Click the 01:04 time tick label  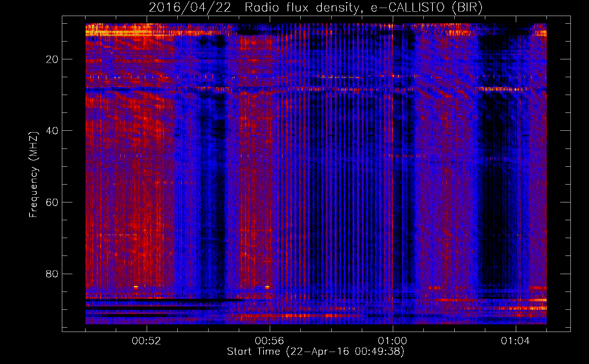click(x=515, y=341)
